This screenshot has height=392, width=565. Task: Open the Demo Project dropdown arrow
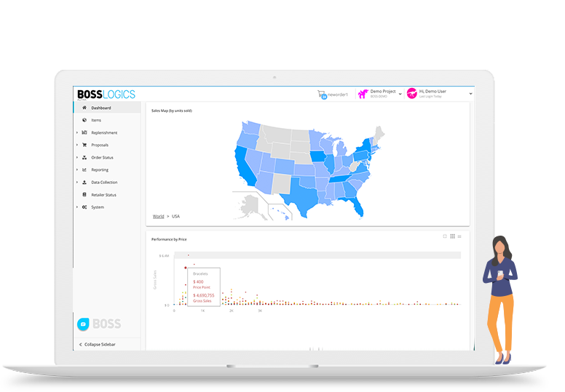(x=400, y=94)
